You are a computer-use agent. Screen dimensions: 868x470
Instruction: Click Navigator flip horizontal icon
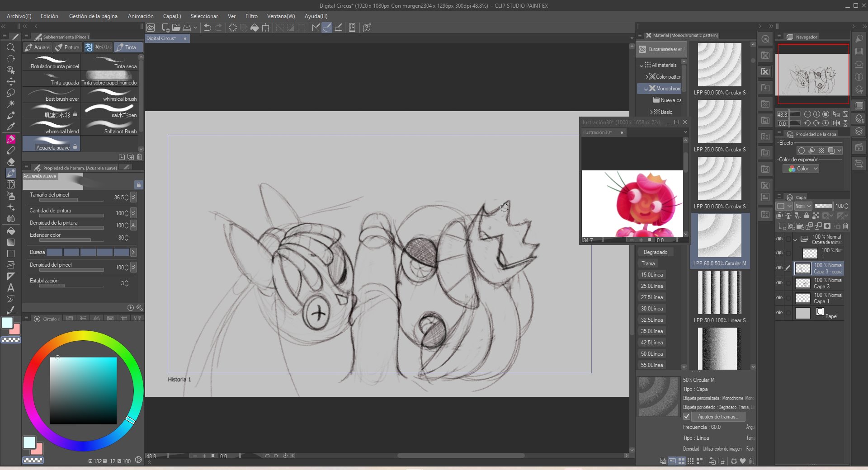[836, 123]
